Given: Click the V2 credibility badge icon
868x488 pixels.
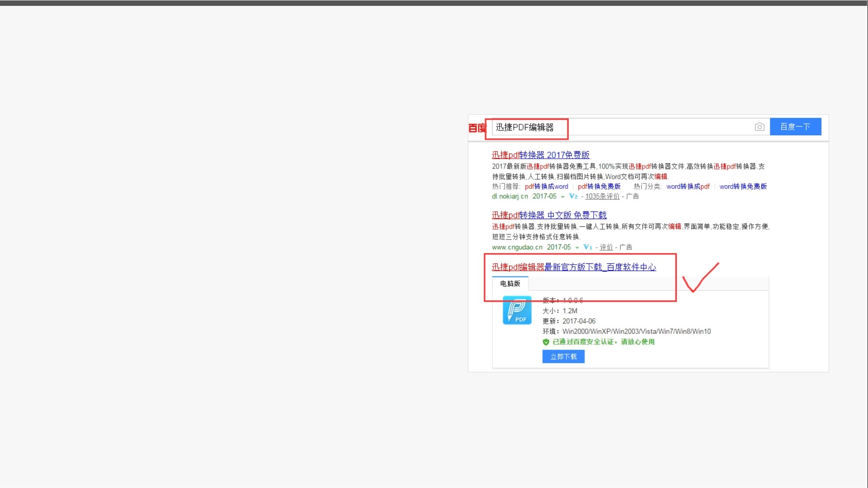Looking at the screenshot, I should click(573, 197).
